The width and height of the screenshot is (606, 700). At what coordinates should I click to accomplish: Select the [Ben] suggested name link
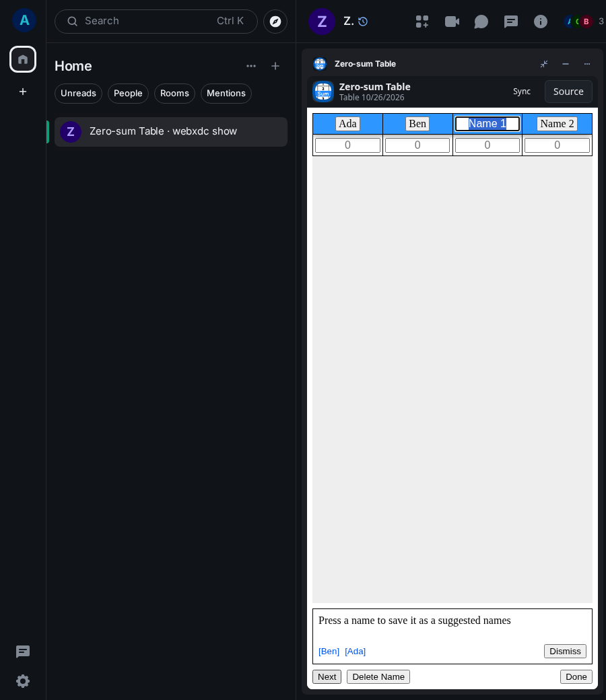(x=329, y=652)
